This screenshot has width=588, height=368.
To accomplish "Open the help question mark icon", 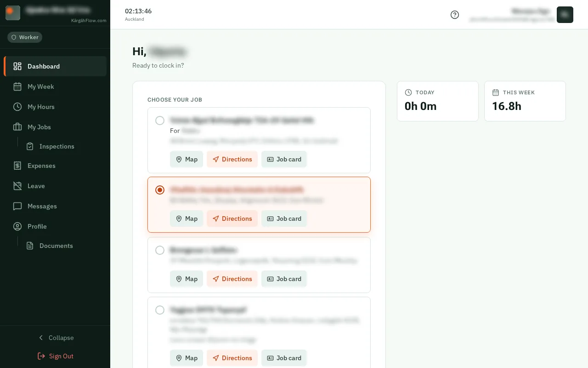I will 455,15.
